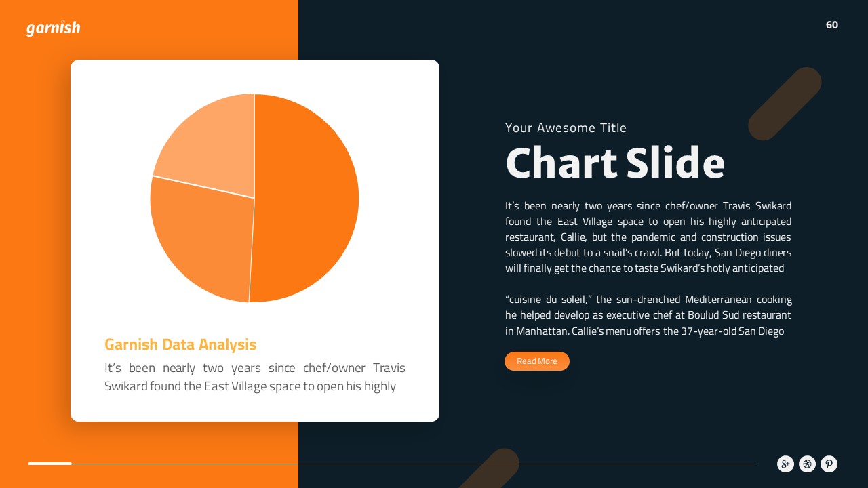Click the Garnish Data Analysis heading
This screenshot has width=868, height=488.
point(180,344)
